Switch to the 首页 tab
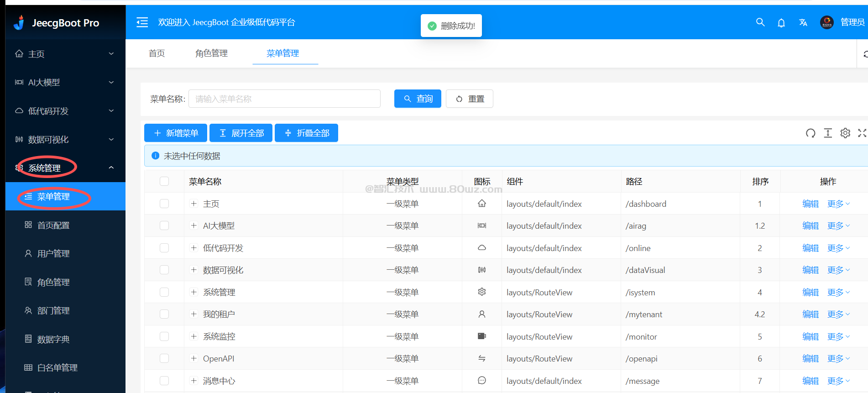The height and width of the screenshot is (393, 868). click(157, 53)
